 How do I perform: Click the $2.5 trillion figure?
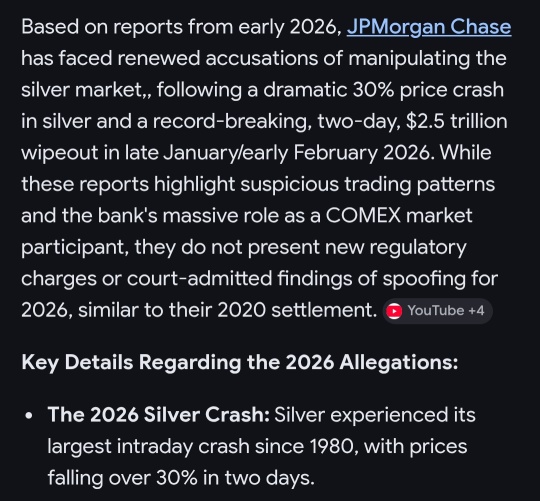pos(457,122)
